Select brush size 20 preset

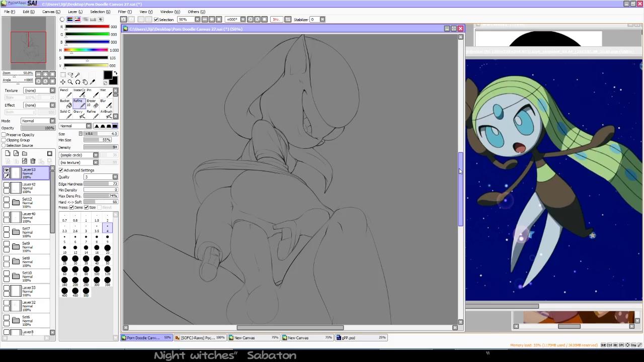pos(107,248)
